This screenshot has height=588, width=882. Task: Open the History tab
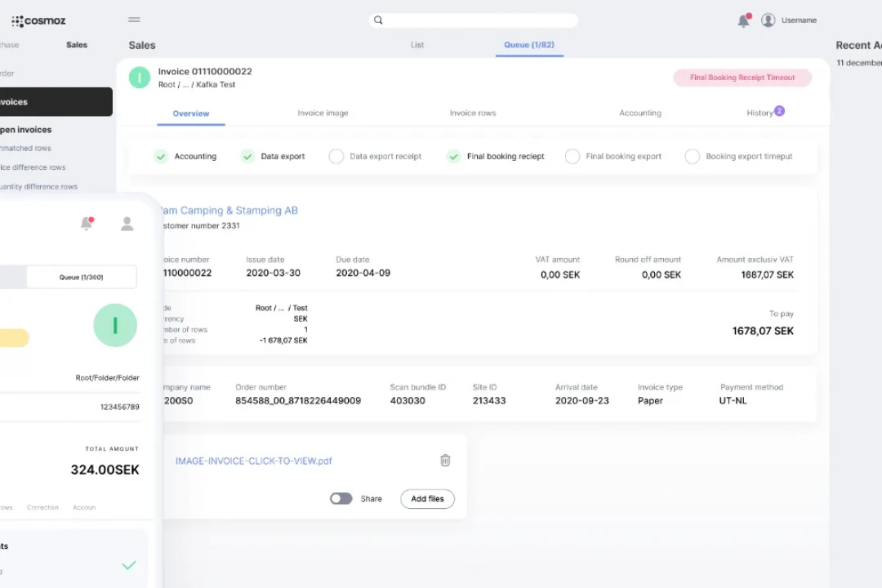pos(759,114)
